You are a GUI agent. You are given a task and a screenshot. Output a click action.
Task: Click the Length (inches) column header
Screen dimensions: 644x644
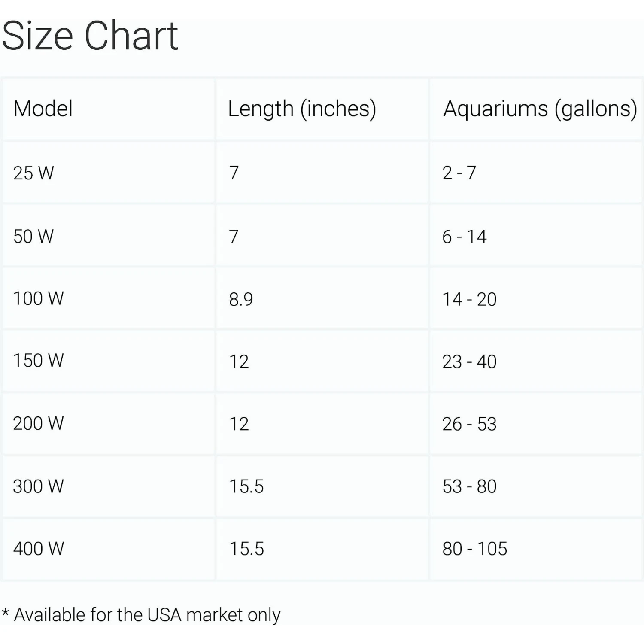click(302, 109)
